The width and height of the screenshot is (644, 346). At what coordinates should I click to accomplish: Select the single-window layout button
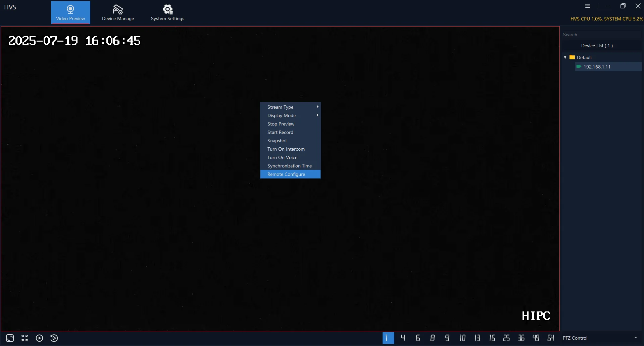pyautogui.click(x=388, y=338)
